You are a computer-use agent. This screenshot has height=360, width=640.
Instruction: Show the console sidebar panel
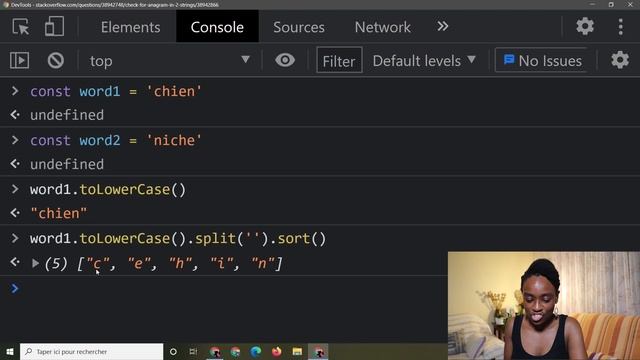click(19, 60)
